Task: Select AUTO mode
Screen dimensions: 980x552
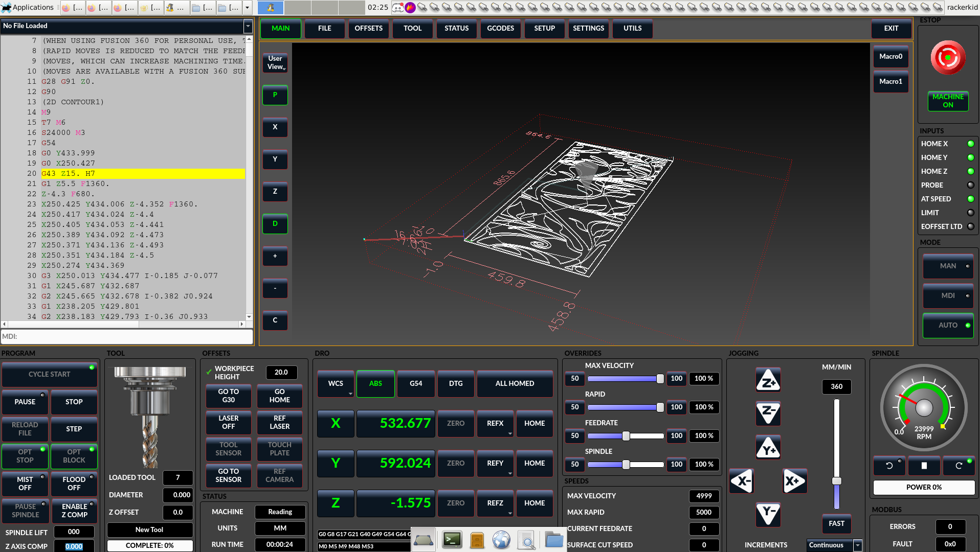Action: click(948, 326)
